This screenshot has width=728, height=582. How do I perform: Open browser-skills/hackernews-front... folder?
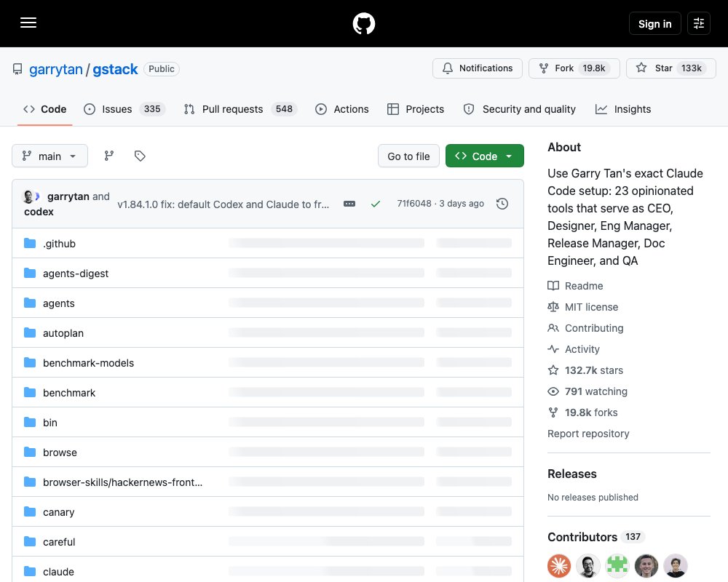point(122,482)
